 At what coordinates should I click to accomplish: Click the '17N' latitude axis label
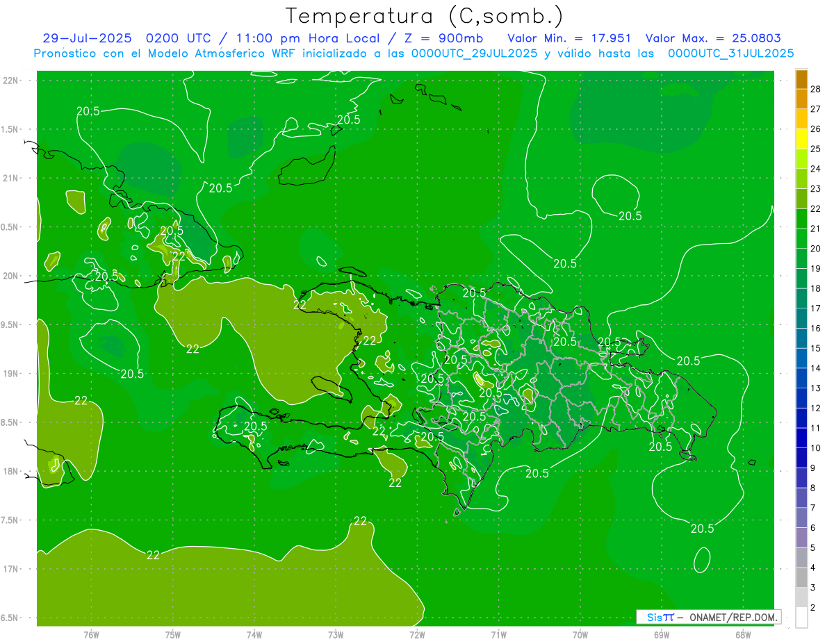[11, 569]
